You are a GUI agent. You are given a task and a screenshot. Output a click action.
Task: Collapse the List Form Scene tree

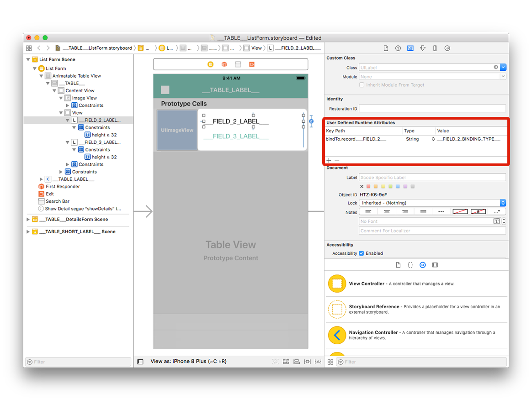[28, 59]
